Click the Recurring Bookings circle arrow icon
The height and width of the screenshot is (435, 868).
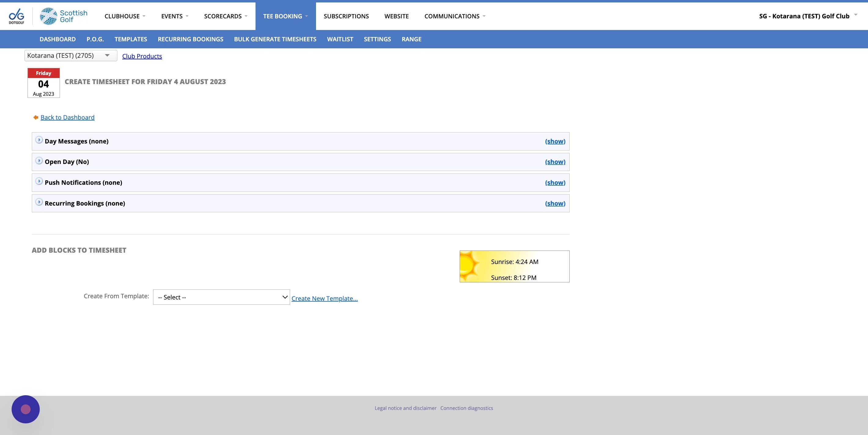pyautogui.click(x=39, y=202)
